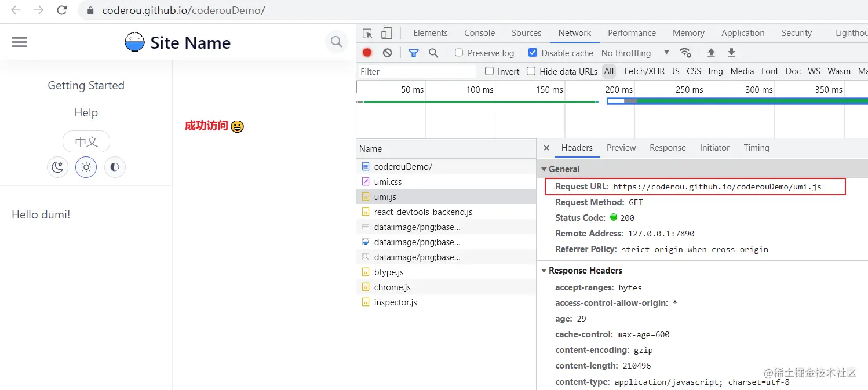Screen dimensions: 868x390
Task: Open the Sources panel tab
Action: coord(527,33)
